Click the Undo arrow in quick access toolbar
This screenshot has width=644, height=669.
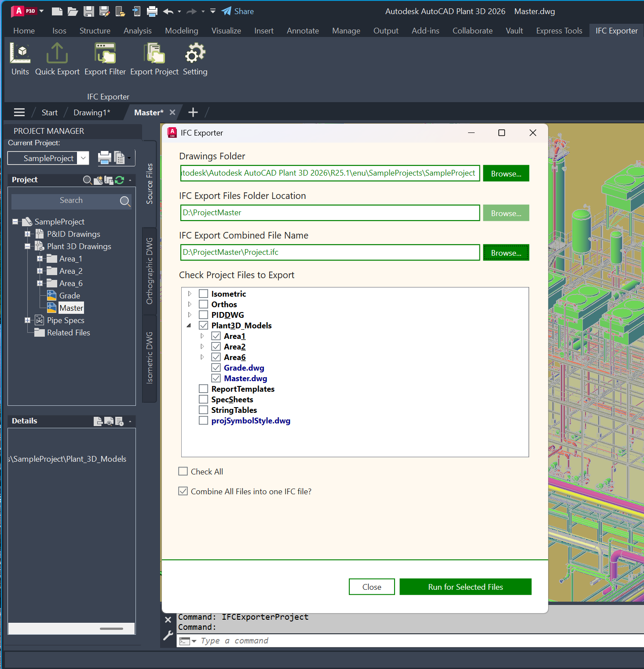pyautogui.click(x=168, y=11)
